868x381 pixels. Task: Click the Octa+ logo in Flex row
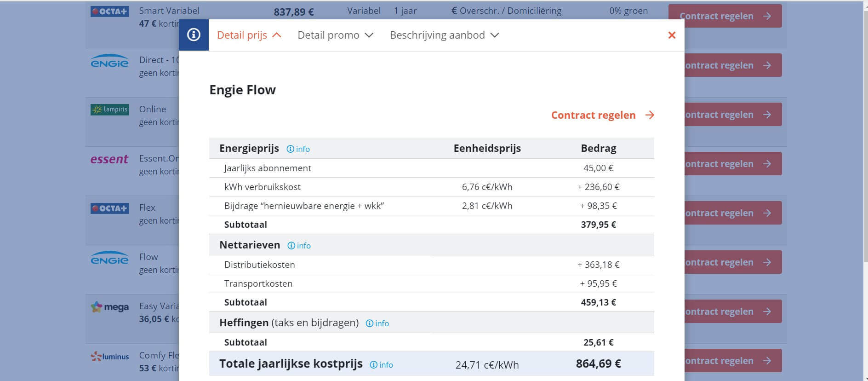pos(109,208)
